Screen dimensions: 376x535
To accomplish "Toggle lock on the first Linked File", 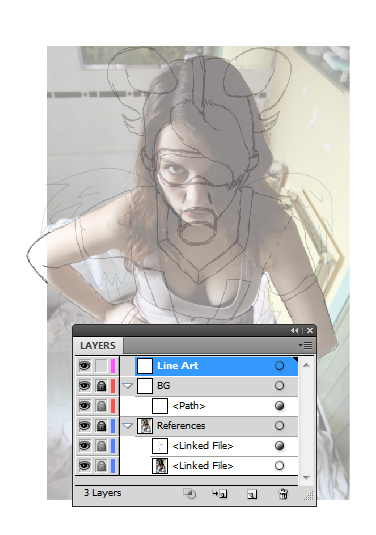I will 101,446.
